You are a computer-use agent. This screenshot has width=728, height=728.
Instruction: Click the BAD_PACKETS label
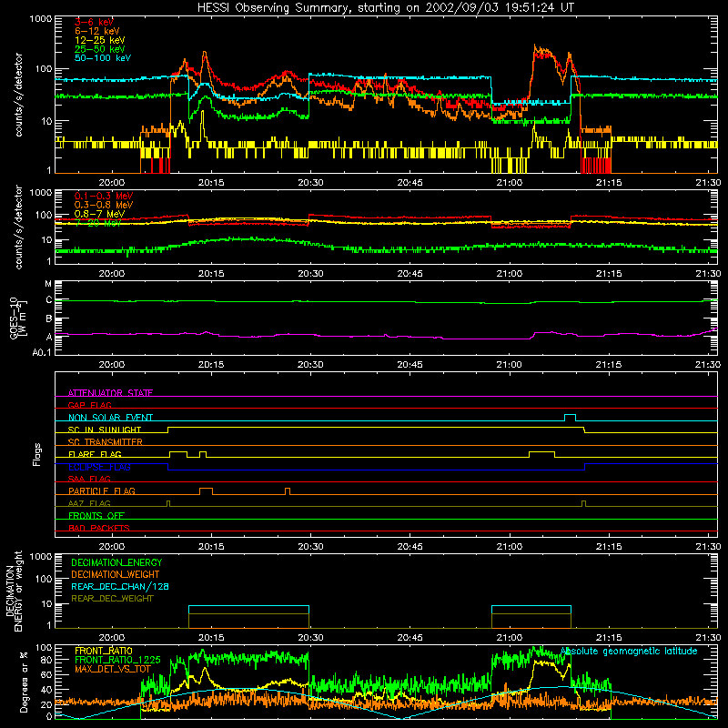click(x=99, y=528)
